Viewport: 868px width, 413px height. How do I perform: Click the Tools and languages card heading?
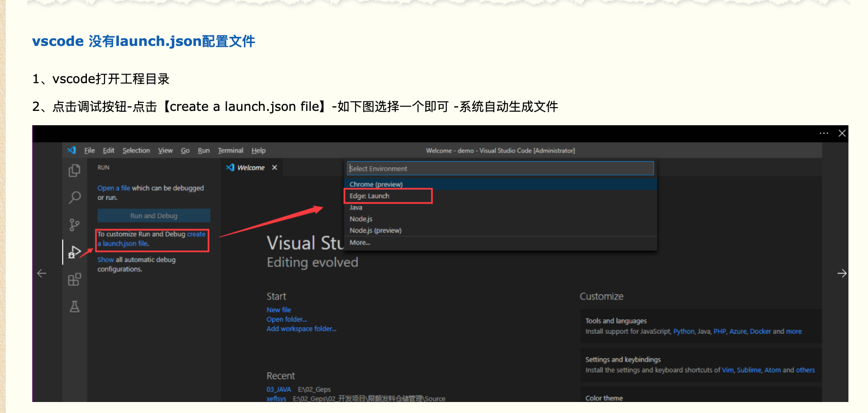(x=616, y=321)
